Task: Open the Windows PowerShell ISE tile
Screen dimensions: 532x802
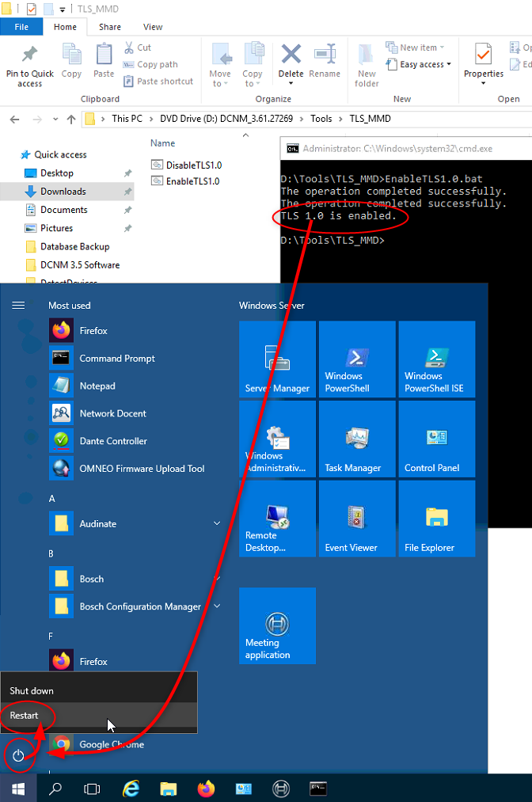Action: click(x=437, y=359)
